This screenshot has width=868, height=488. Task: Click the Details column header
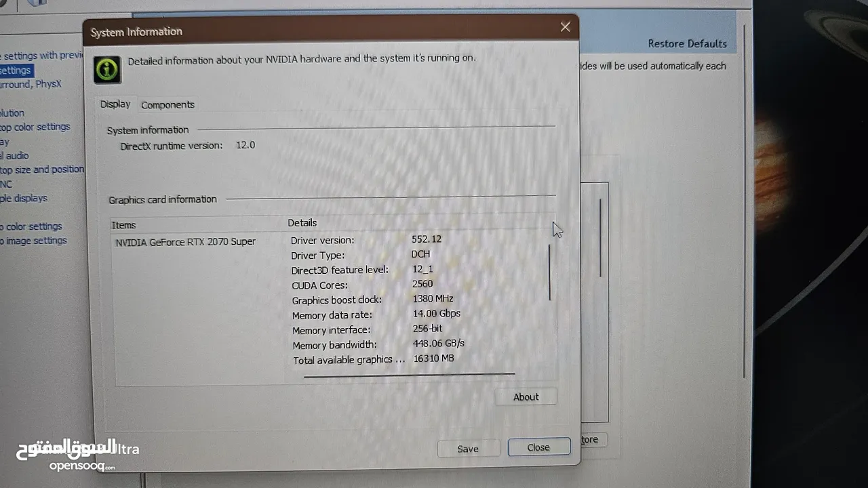click(302, 223)
